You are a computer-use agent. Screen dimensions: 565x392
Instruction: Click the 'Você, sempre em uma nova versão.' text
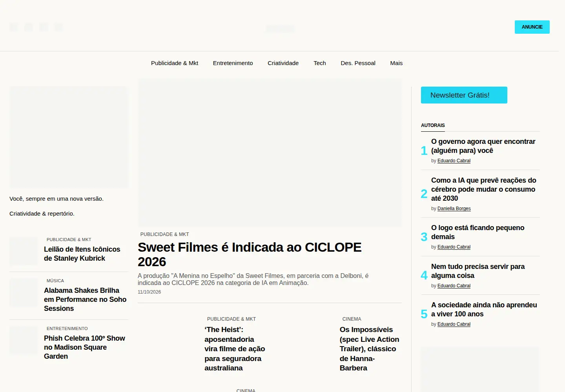56,199
